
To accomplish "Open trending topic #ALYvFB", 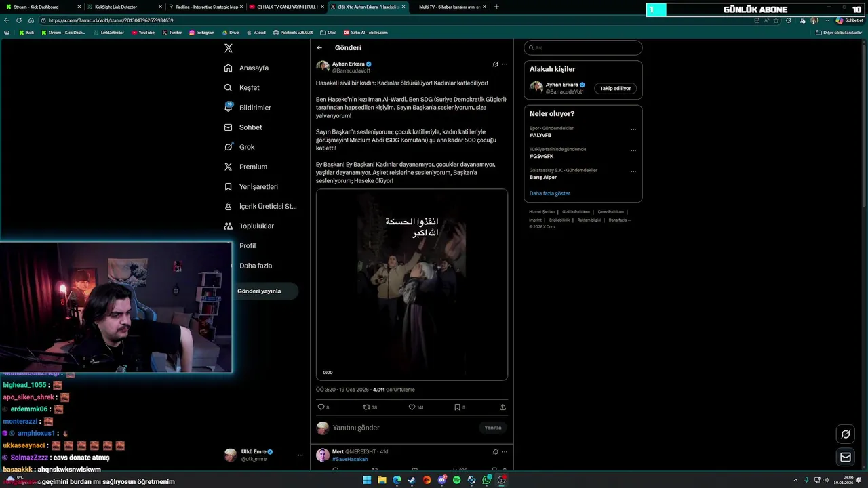I will click(540, 135).
